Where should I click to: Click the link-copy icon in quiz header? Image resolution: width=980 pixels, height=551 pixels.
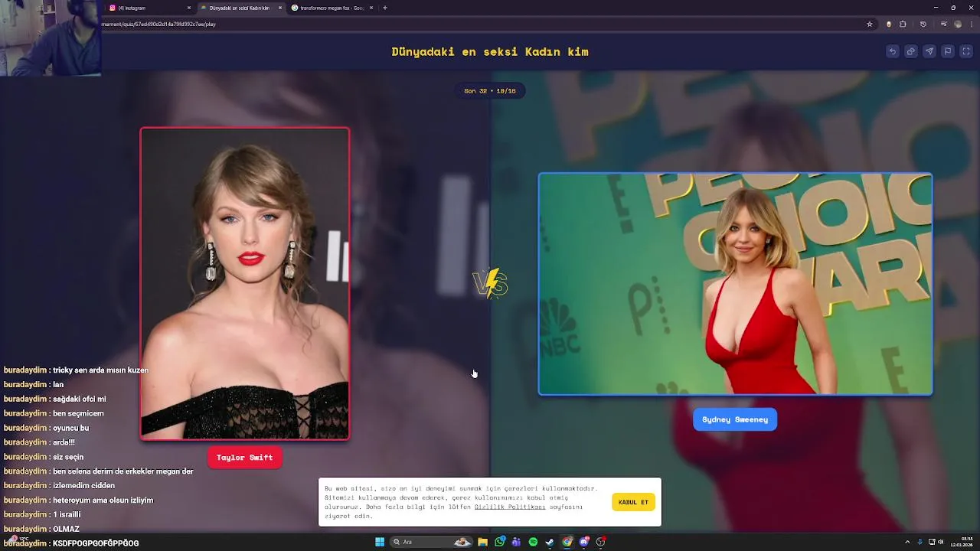(x=910, y=51)
